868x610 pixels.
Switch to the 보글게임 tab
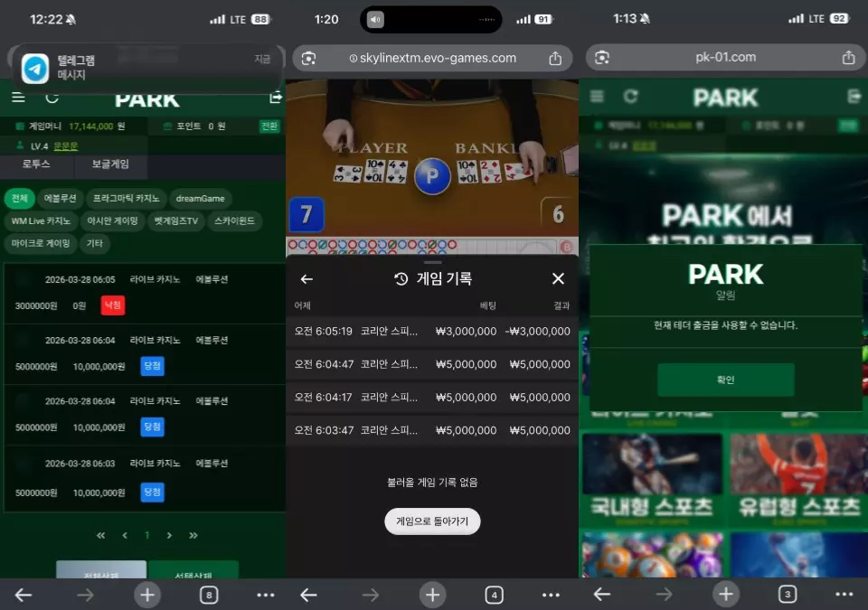coord(110,164)
